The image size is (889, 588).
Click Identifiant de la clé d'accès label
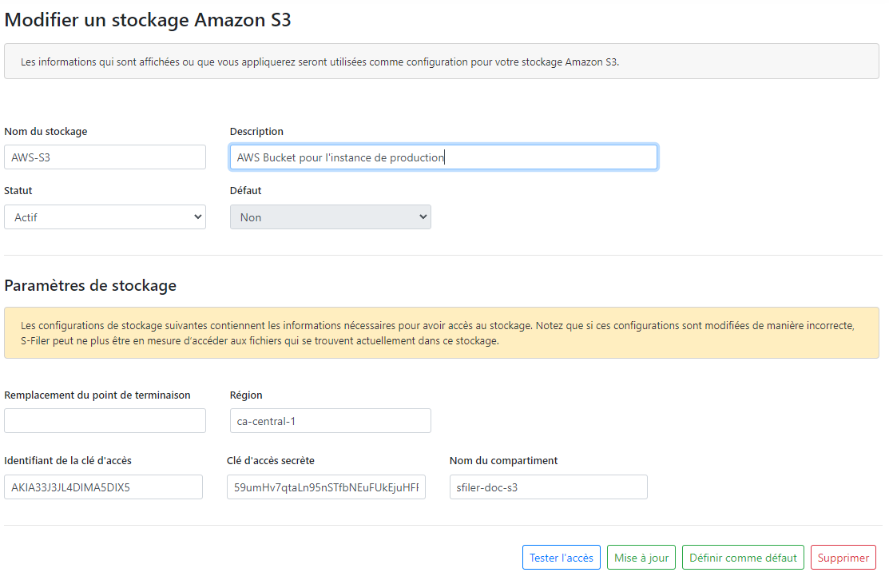coord(68,460)
